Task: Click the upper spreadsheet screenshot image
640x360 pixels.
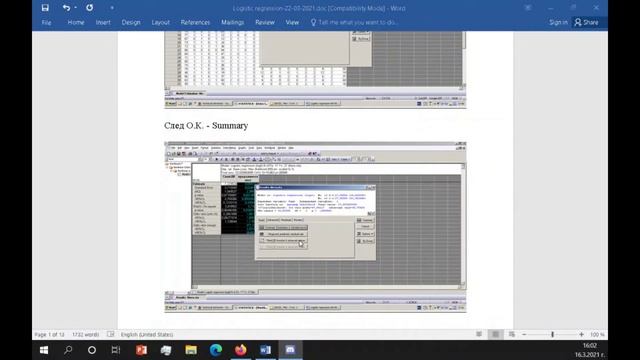Action: [315, 70]
